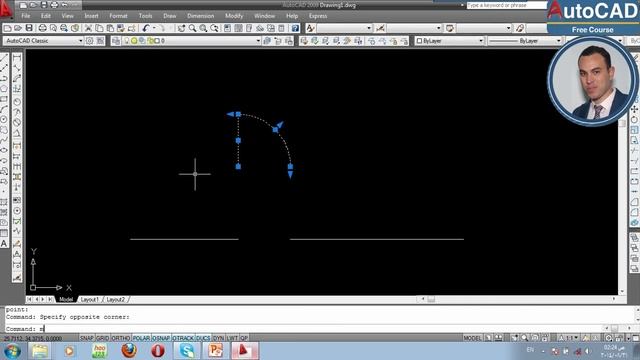Open the dimension style dropdown
The image size is (640, 360).
click(x=414, y=28)
